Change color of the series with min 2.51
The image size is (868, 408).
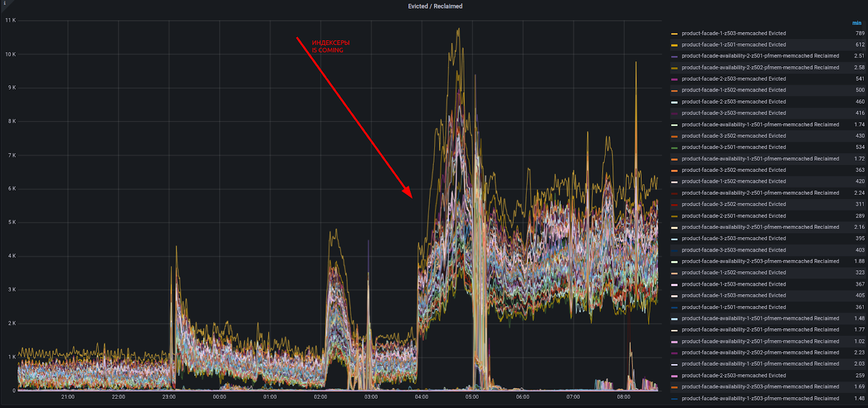(x=674, y=56)
